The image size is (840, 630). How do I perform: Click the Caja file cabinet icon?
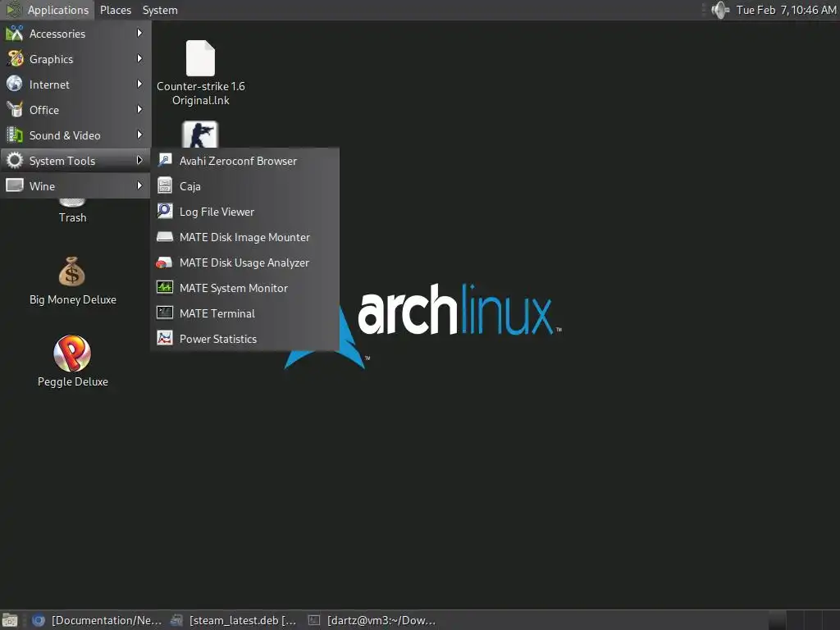pyautogui.click(x=164, y=185)
